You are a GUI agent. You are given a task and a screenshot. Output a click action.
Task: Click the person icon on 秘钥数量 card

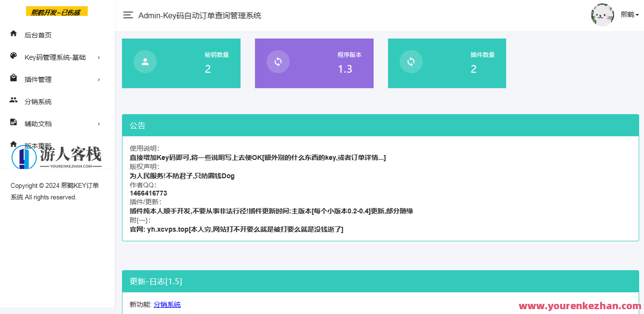coord(145,61)
